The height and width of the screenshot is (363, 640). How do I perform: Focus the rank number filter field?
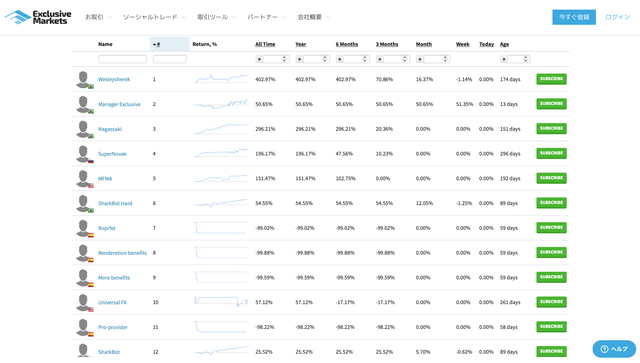point(170,59)
